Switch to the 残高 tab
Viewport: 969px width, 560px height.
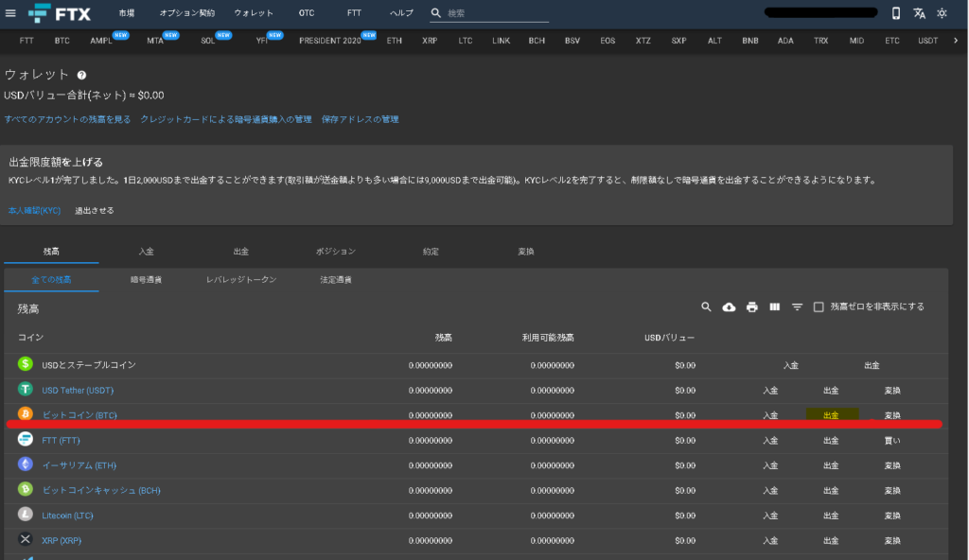click(51, 252)
